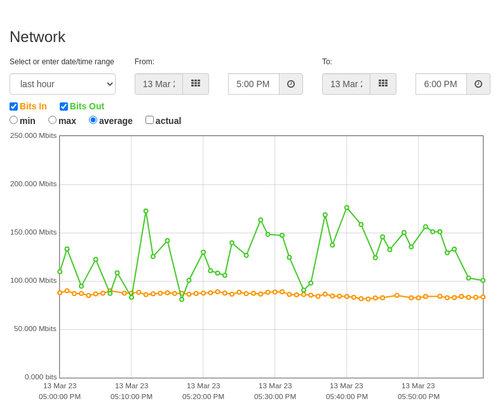This screenshot has height=403, width=500.
Task: Click the last green data point at 06:00
Action: [483, 280]
